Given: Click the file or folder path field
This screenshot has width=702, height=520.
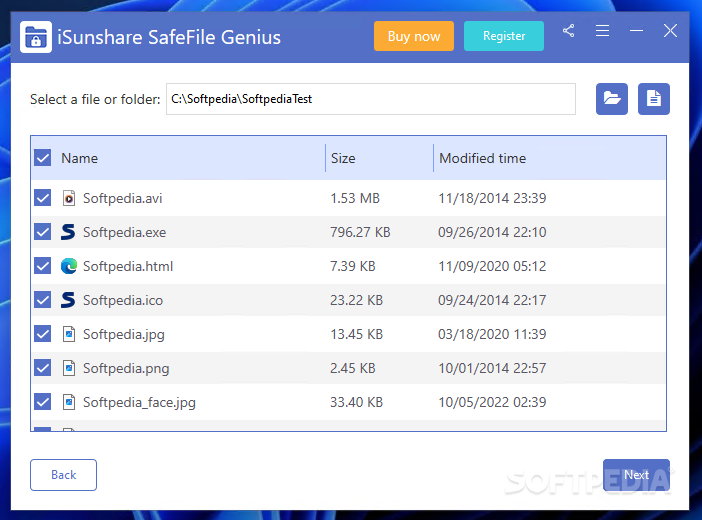Looking at the screenshot, I should (x=371, y=99).
